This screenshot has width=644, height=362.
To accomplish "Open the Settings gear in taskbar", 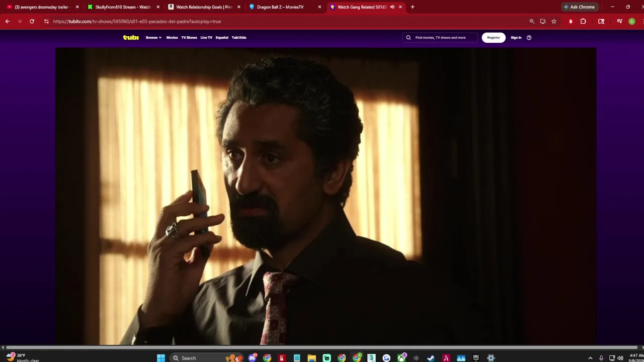I will click(x=491, y=358).
